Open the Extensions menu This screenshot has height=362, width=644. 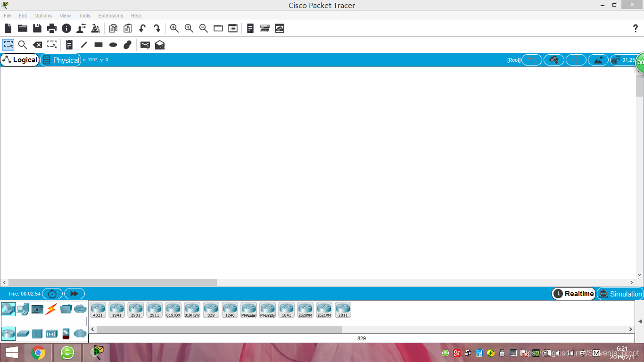click(x=111, y=16)
